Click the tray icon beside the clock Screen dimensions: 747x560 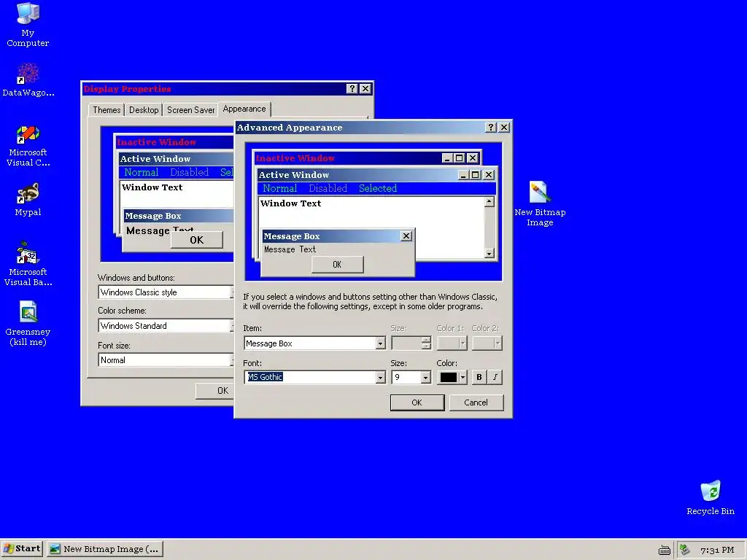tap(685, 550)
